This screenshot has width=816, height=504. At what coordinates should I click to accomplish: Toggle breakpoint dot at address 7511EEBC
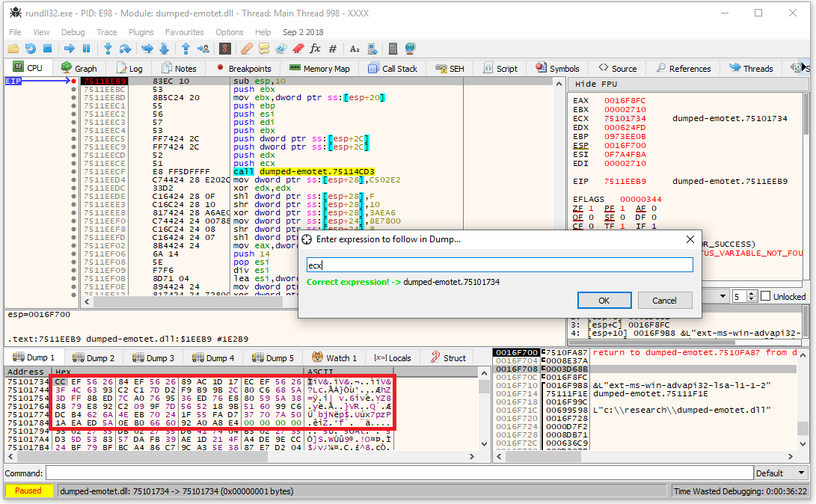(x=73, y=89)
